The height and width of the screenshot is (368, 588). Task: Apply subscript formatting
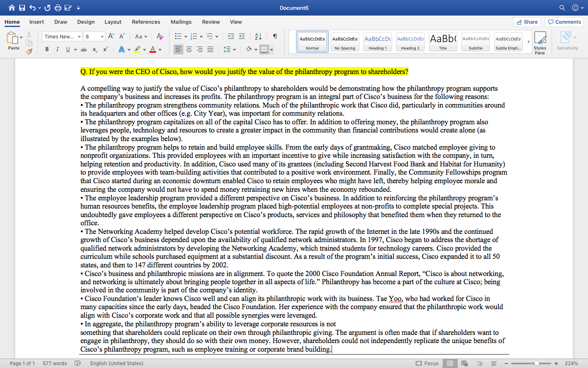pos(95,49)
